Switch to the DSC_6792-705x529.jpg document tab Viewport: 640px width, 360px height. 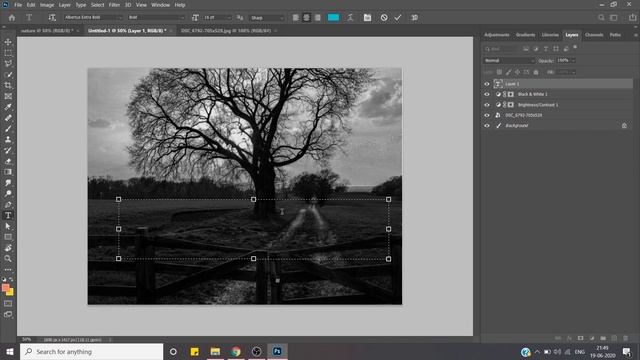point(226,31)
